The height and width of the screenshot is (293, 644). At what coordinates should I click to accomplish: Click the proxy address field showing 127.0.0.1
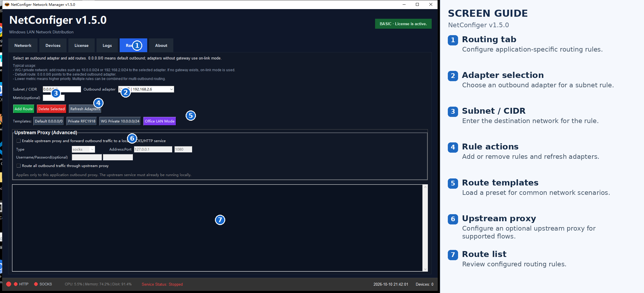153,149
